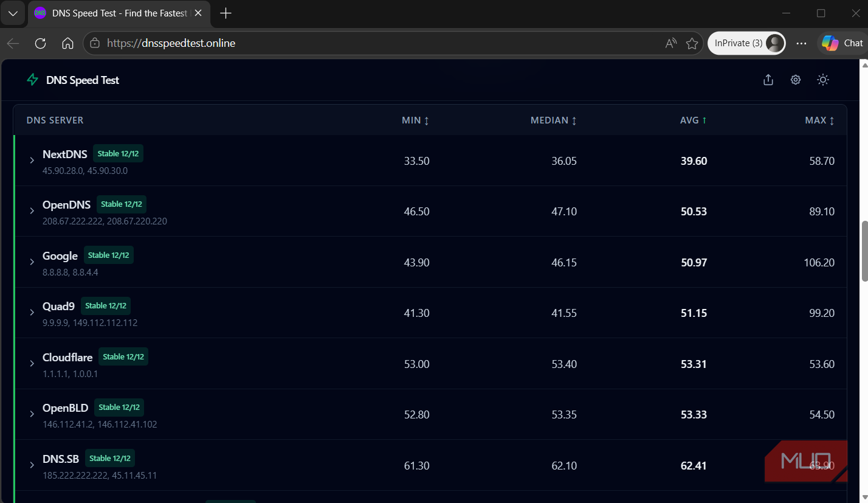The width and height of the screenshot is (868, 503).
Task: View site info lock icon
Action: coord(94,43)
